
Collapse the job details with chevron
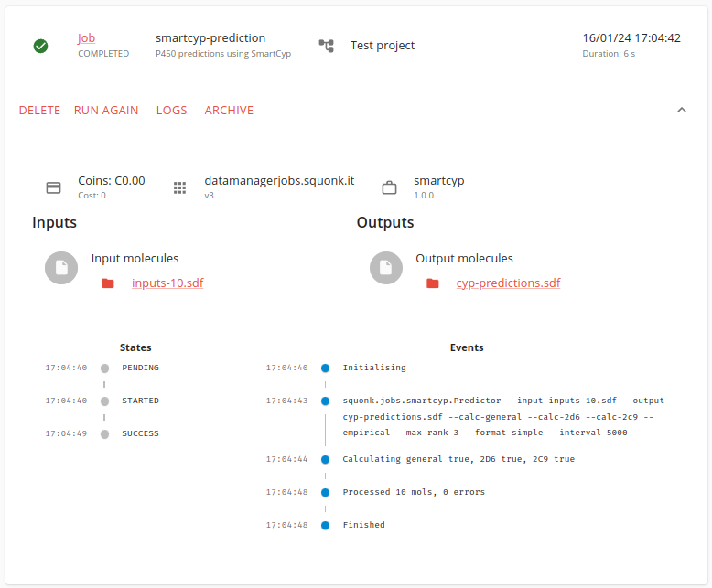coord(681,110)
